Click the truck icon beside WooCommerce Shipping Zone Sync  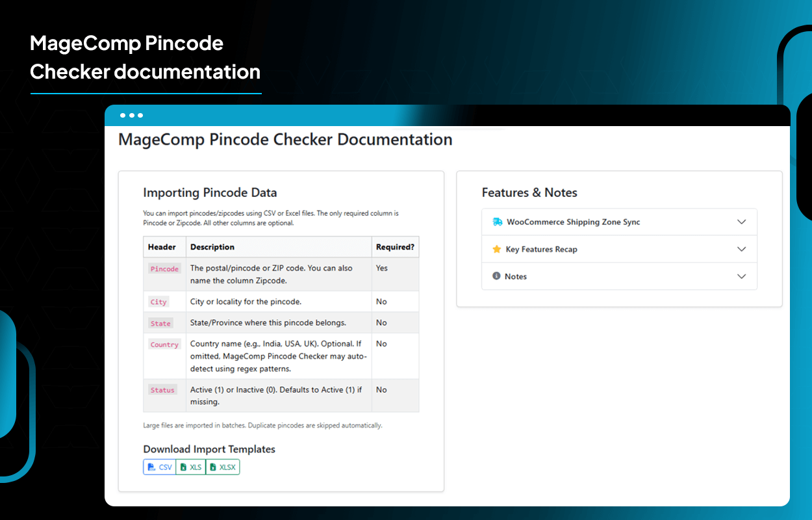point(498,222)
